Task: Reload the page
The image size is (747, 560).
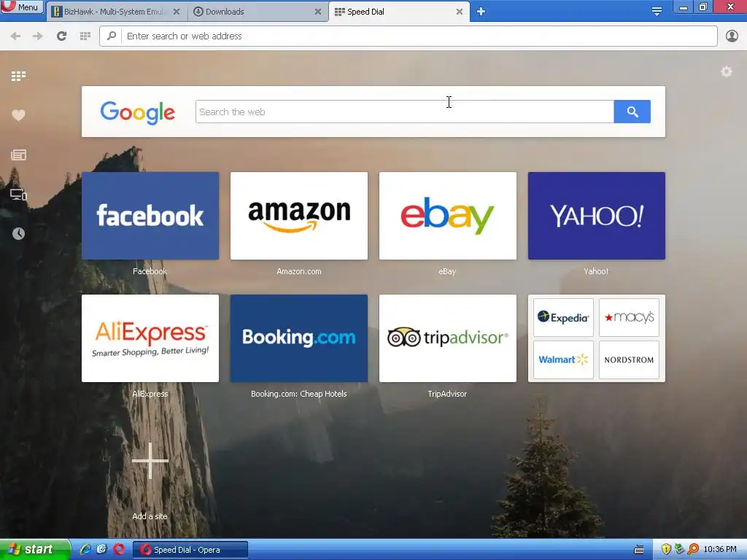Action: (x=61, y=36)
